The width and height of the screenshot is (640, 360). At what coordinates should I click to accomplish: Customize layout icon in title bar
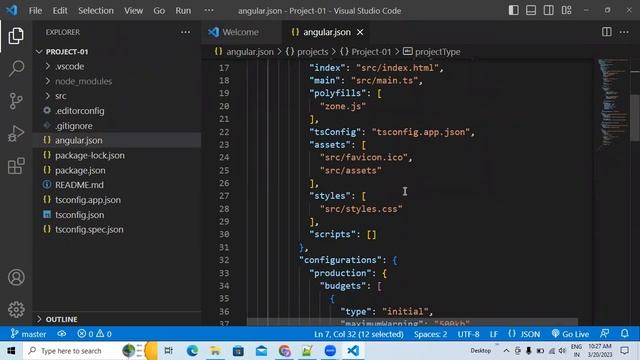[567, 10]
